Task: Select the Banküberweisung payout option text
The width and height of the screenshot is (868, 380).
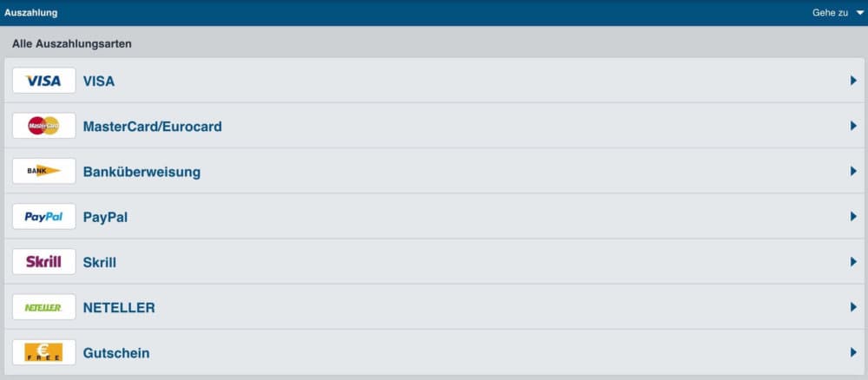Action: point(141,172)
